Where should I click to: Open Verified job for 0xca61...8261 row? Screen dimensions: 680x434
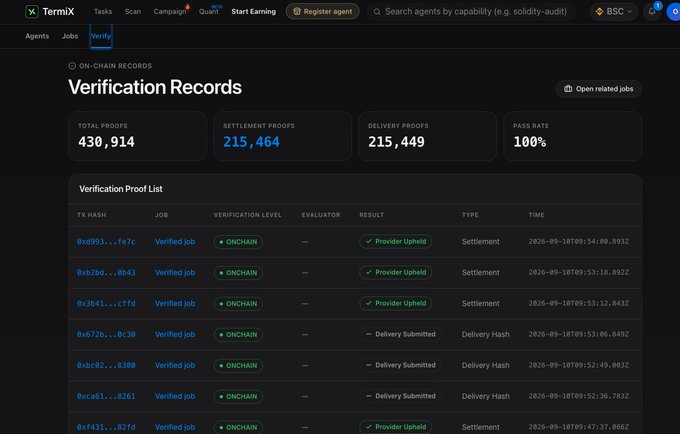click(175, 396)
